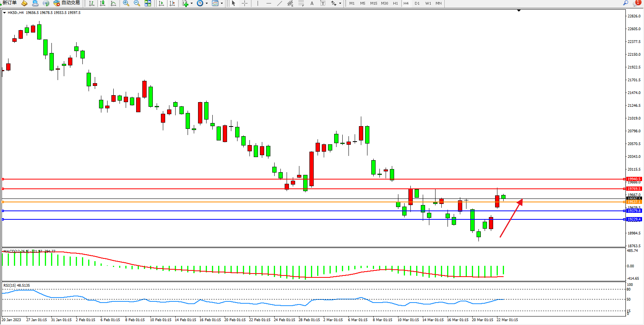Expand the periodicity clock dropdown arrow
Image resolution: width=644 pixels, height=325 pixels.
(207, 3)
